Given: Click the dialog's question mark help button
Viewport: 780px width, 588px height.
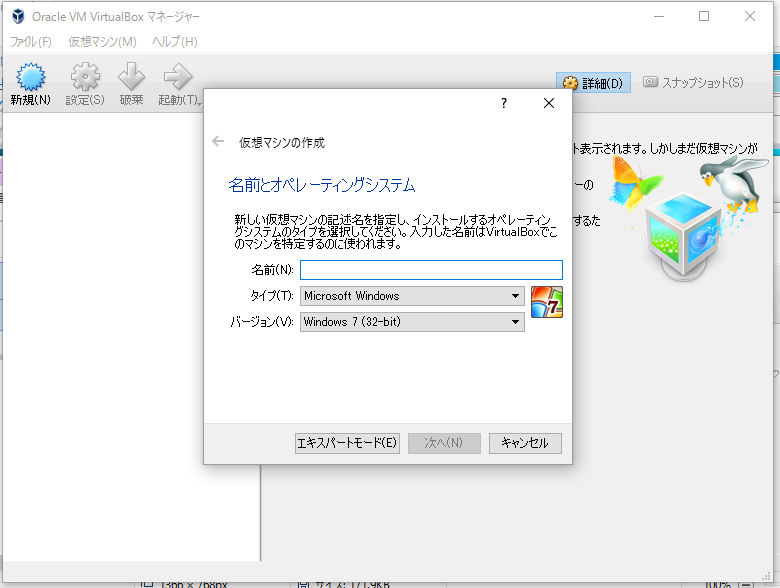Looking at the screenshot, I should [504, 103].
